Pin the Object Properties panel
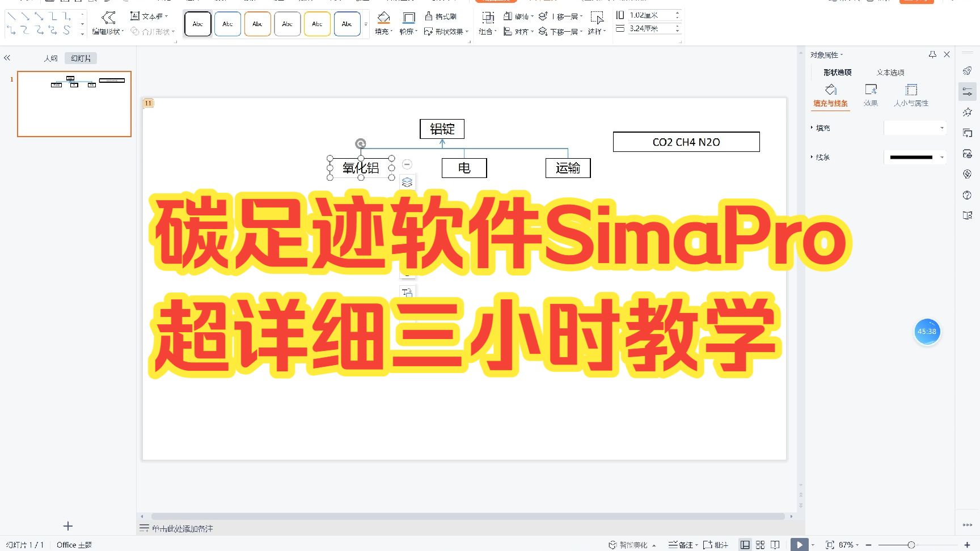The height and width of the screenshot is (551, 980). (932, 54)
